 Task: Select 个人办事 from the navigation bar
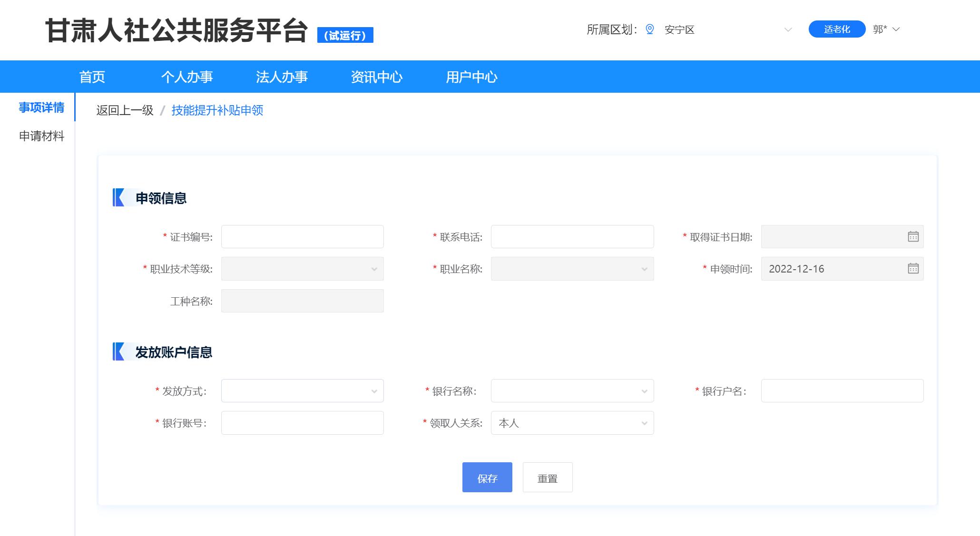pyautogui.click(x=188, y=76)
